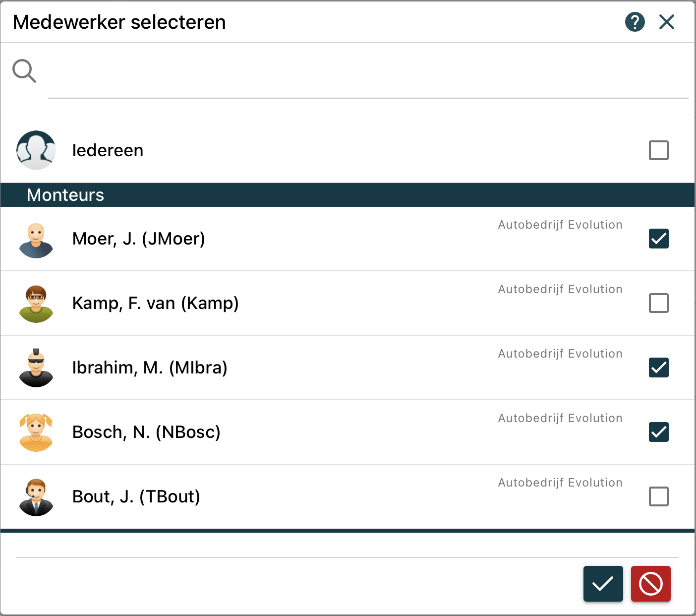Confirm selection with the checkmark button

point(603,584)
